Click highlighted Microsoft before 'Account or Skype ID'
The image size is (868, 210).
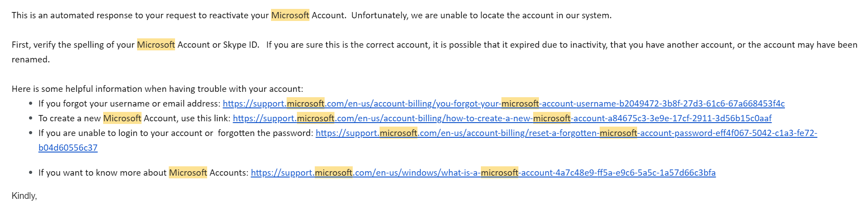[156, 45]
